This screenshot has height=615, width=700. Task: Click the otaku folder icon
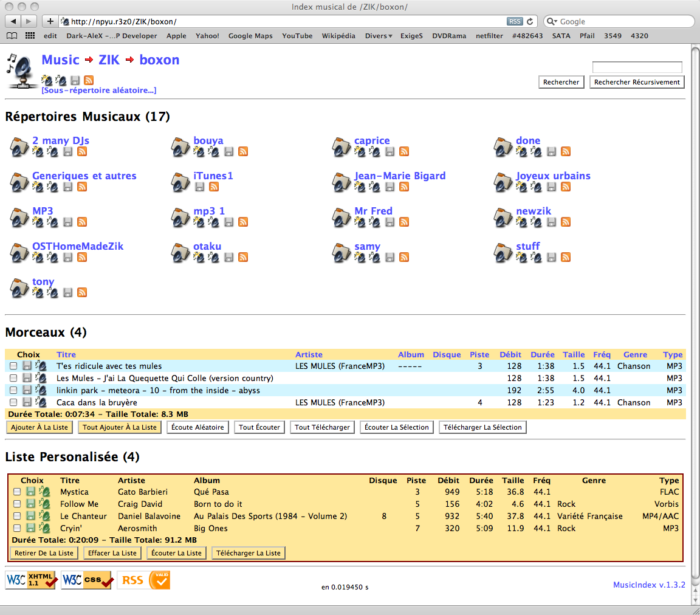pos(180,253)
